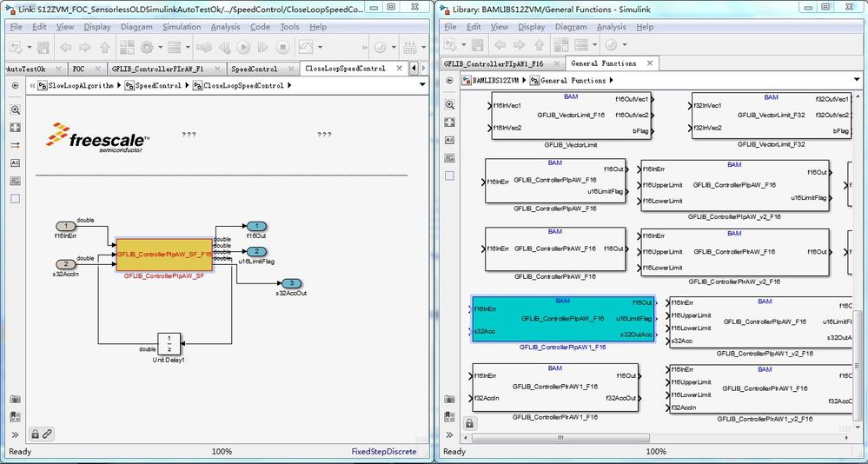Close the CloseLoopSpeedControl tab
Viewport: 868px width, 464px height.
pos(397,68)
